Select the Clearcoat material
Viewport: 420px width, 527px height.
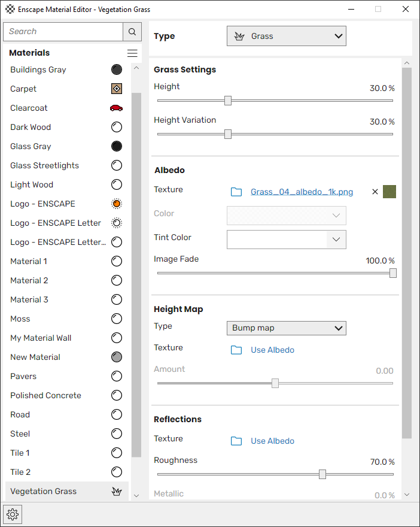(x=67, y=108)
